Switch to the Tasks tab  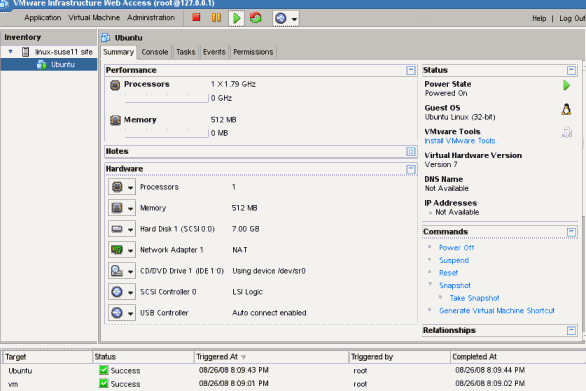coord(186,52)
